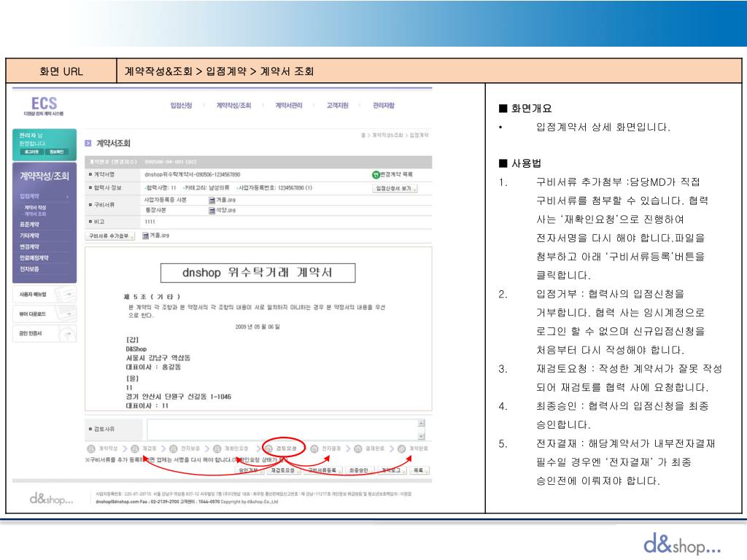The width and height of the screenshot is (747, 560).
Task: Open 기타계약 in the sidebar
Action: (x=29, y=236)
